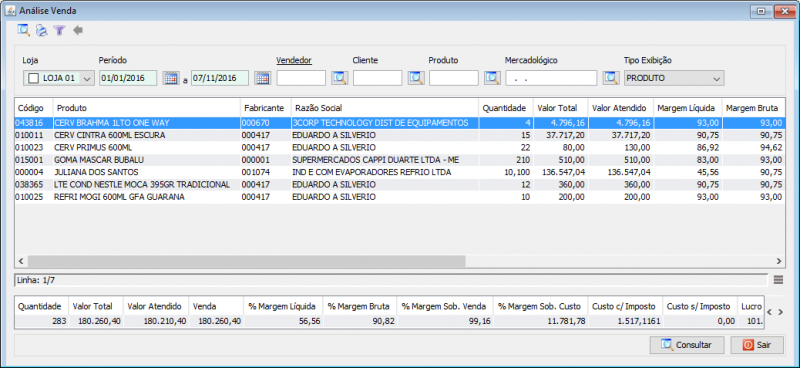Click the Vendedor input field
This screenshot has width=800, height=368.
(301, 78)
